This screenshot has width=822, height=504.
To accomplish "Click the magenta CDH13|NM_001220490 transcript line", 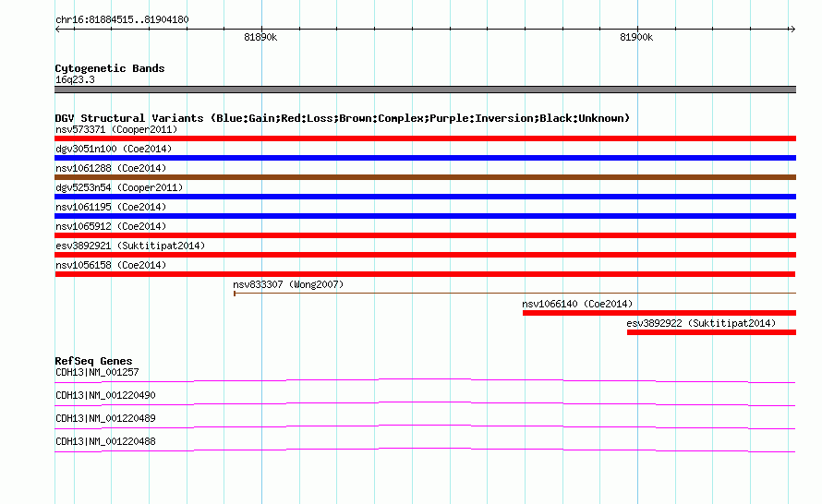I will click(x=425, y=403).
